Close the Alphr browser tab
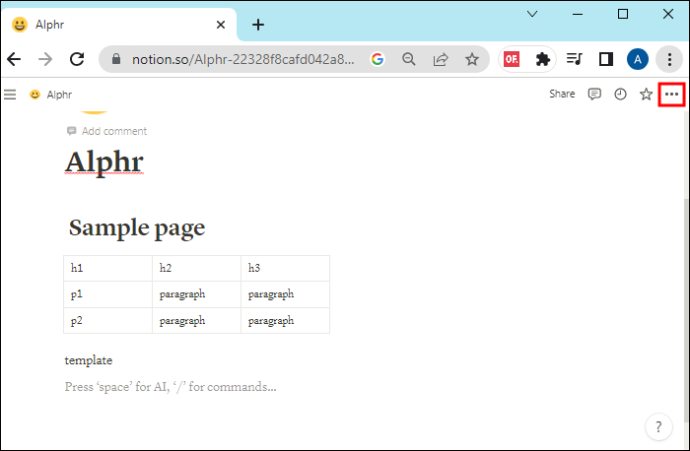Viewport: 690px width, 451px height. (221, 25)
